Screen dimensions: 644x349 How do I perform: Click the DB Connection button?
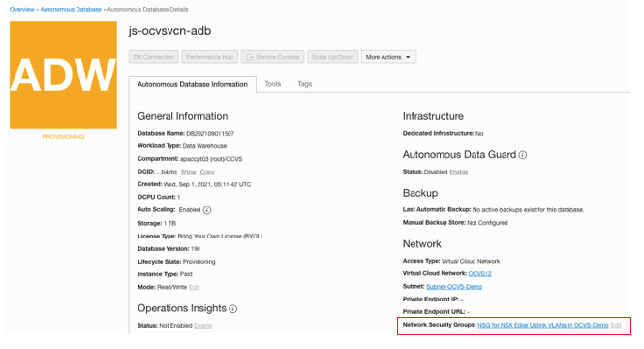point(154,57)
